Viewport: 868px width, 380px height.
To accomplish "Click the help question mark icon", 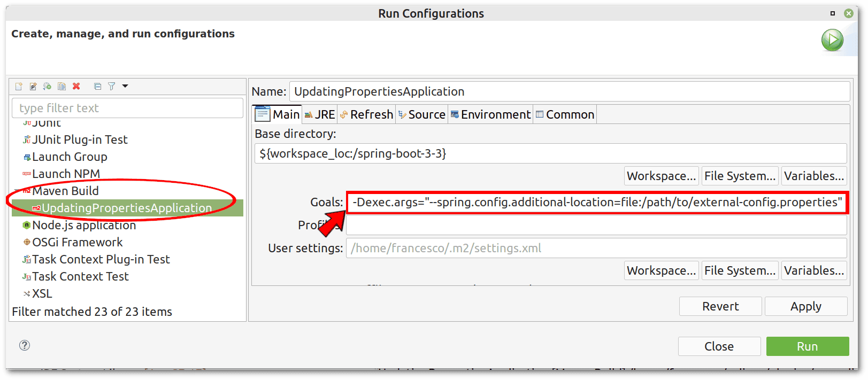I will 25,345.
